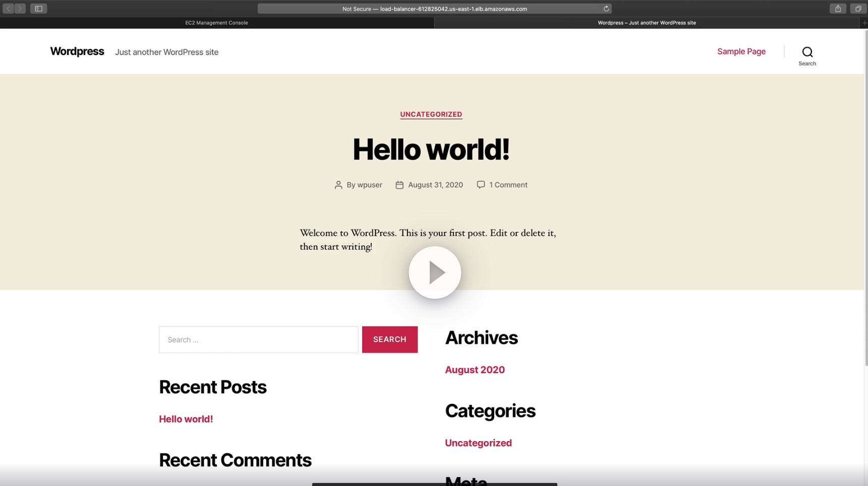Open the August 31, 2020 post date link
This screenshot has width=868, height=486.
[x=435, y=185]
